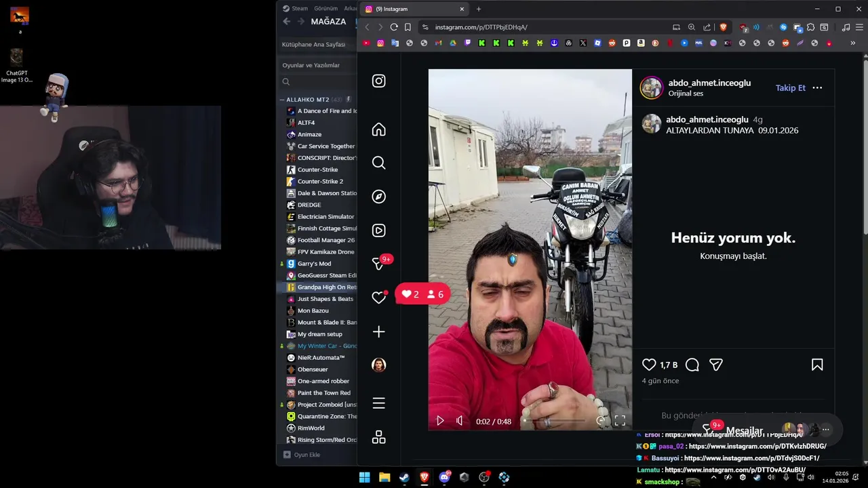Go back in the browser

[367, 27]
